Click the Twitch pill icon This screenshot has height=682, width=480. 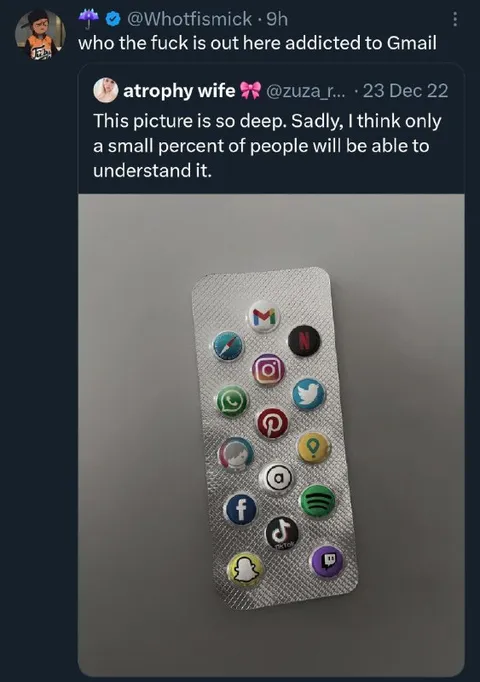(328, 561)
